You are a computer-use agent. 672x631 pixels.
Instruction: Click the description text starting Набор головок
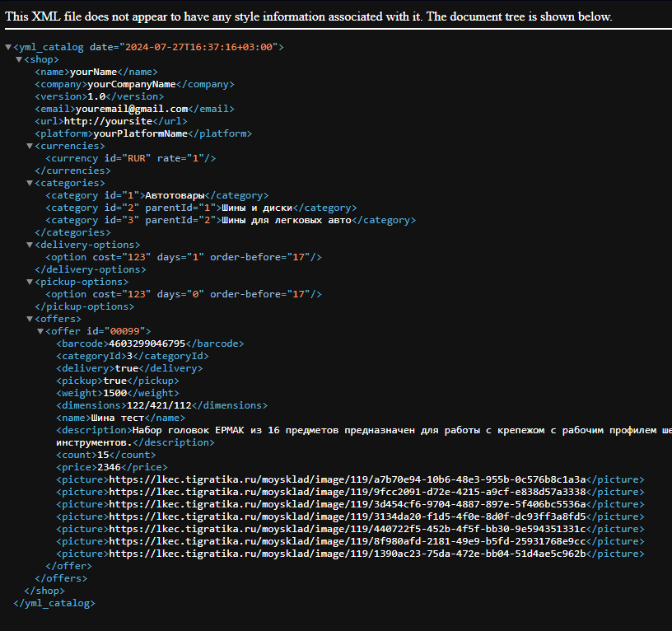pos(402,430)
